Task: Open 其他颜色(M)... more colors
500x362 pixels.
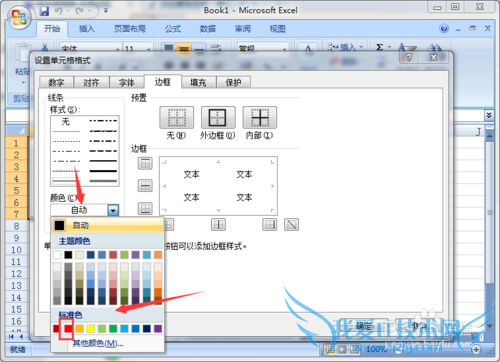Action: (98, 343)
